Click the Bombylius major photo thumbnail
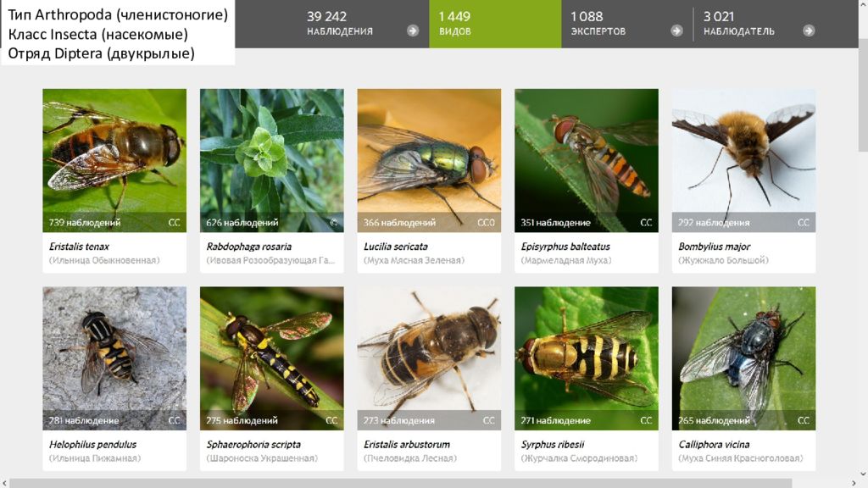 click(x=743, y=160)
